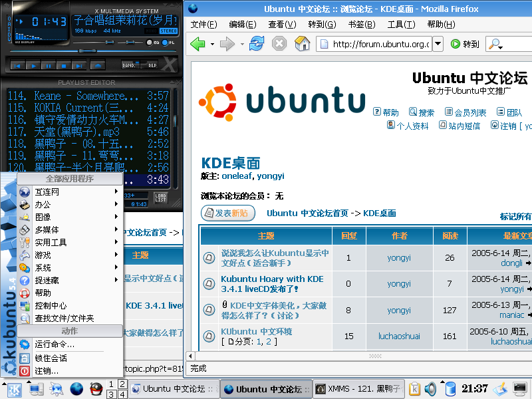Click 注销 Logout in K menu
Screen dimensions: 532x399
tap(70, 371)
